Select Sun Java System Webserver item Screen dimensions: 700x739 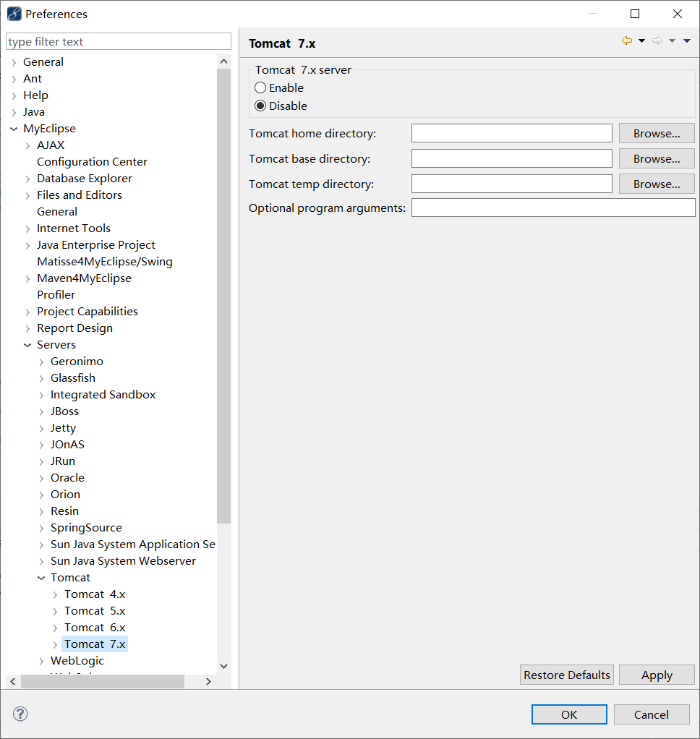coord(123,561)
